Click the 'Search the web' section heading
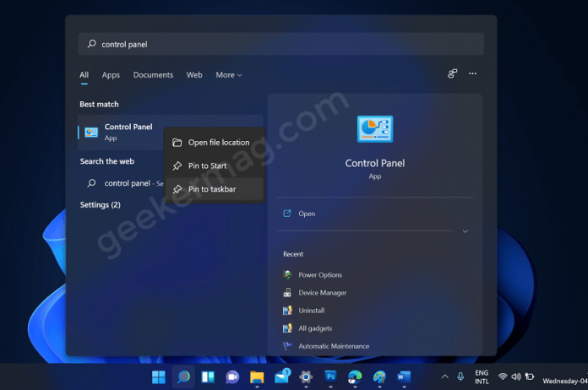Image resolution: width=588 pixels, height=390 pixels. pyautogui.click(x=107, y=161)
